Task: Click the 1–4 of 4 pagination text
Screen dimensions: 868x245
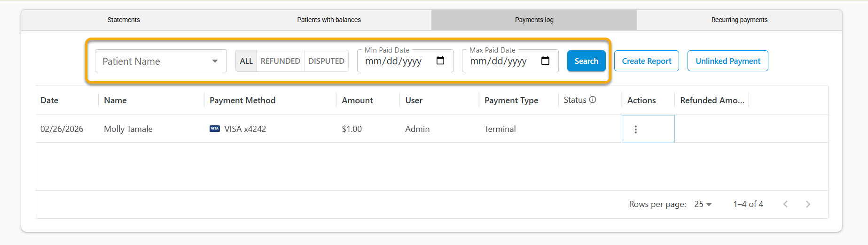Action: (x=748, y=204)
